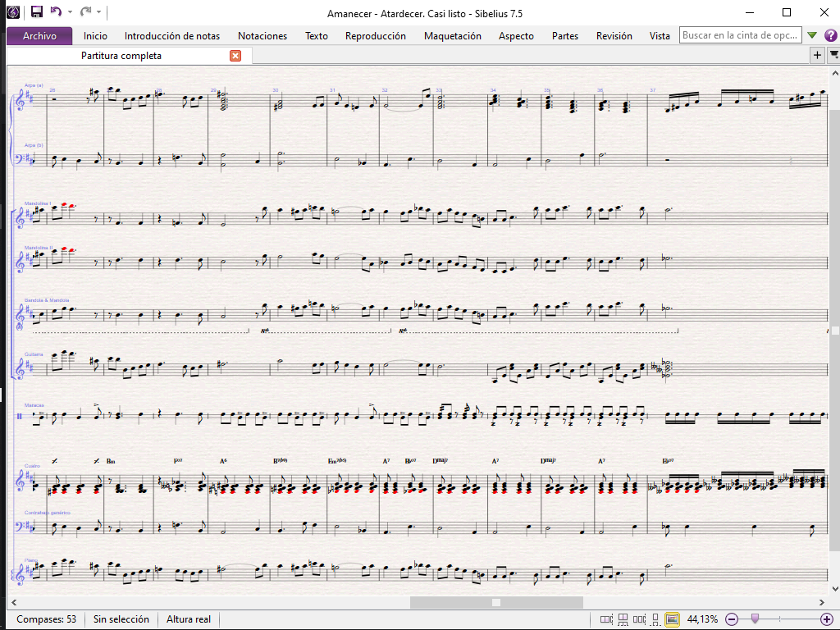Select the Bandola & Mandola staff label

click(47, 300)
